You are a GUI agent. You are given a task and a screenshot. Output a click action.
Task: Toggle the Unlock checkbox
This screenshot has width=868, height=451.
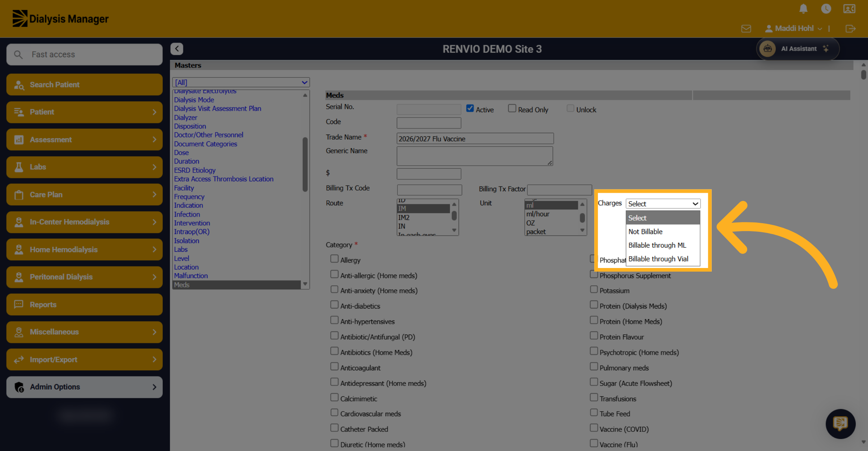570,109
